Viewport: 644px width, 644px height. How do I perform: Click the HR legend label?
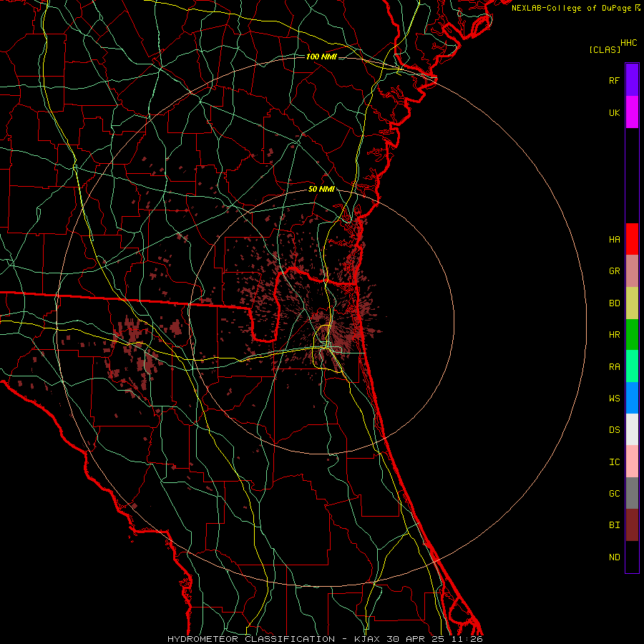point(614,335)
